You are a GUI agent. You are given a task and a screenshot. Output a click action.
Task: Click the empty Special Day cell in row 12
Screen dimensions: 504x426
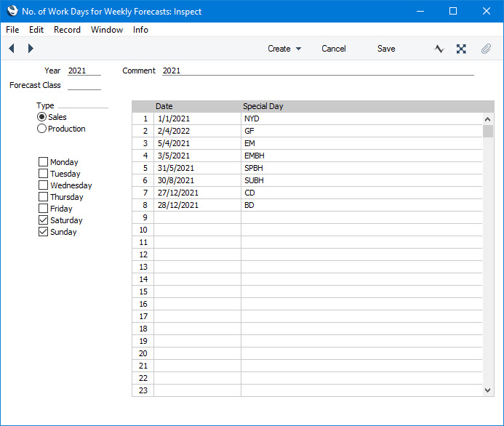[x=361, y=254]
